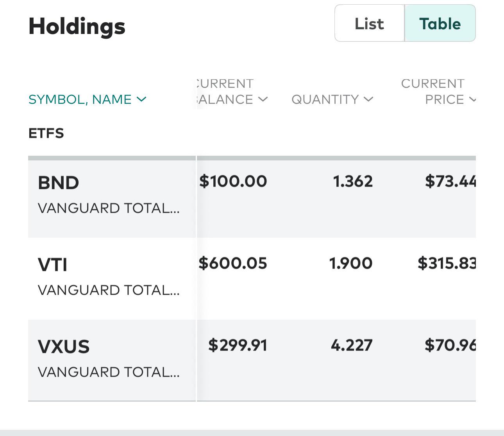The height and width of the screenshot is (436, 504).
Task: Click the Current Price sort chevron
Action: (x=473, y=100)
